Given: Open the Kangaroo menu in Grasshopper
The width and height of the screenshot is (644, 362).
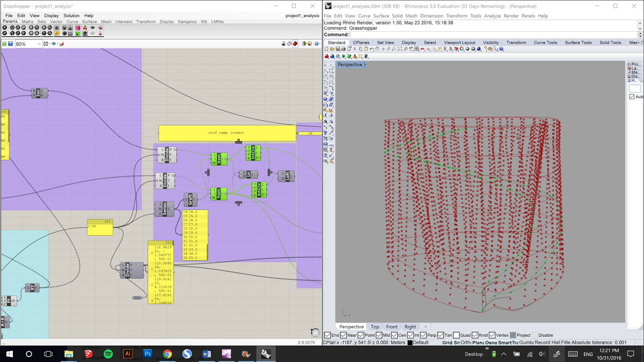Looking at the screenshot, I should point(187,22).
